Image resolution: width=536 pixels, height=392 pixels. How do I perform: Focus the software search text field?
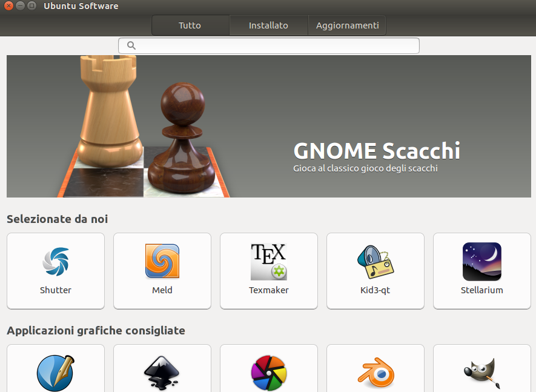273,45
